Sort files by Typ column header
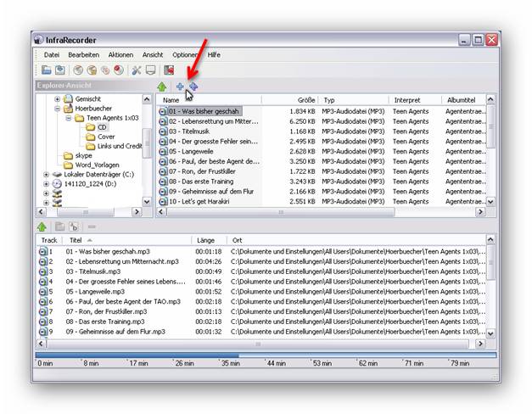Screen dimensions: 532x414 (354, 100)
